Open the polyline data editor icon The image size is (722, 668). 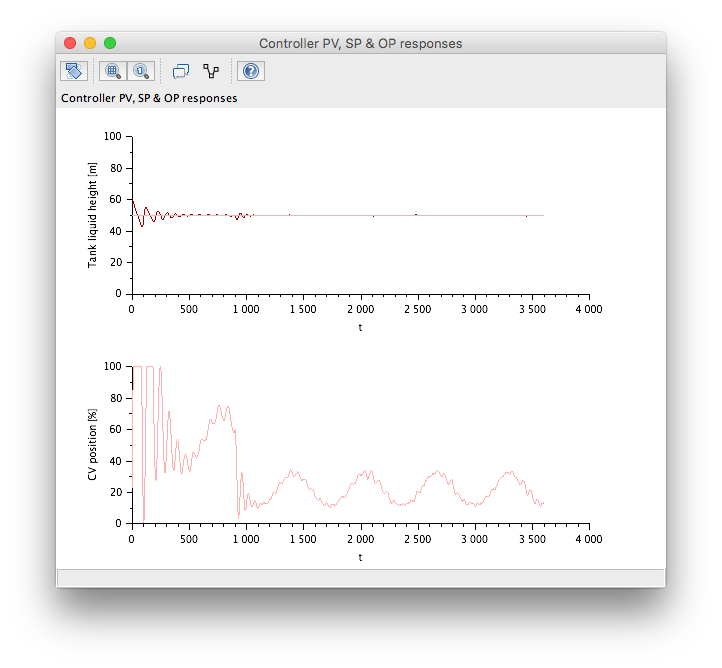[x=211, y=71]
